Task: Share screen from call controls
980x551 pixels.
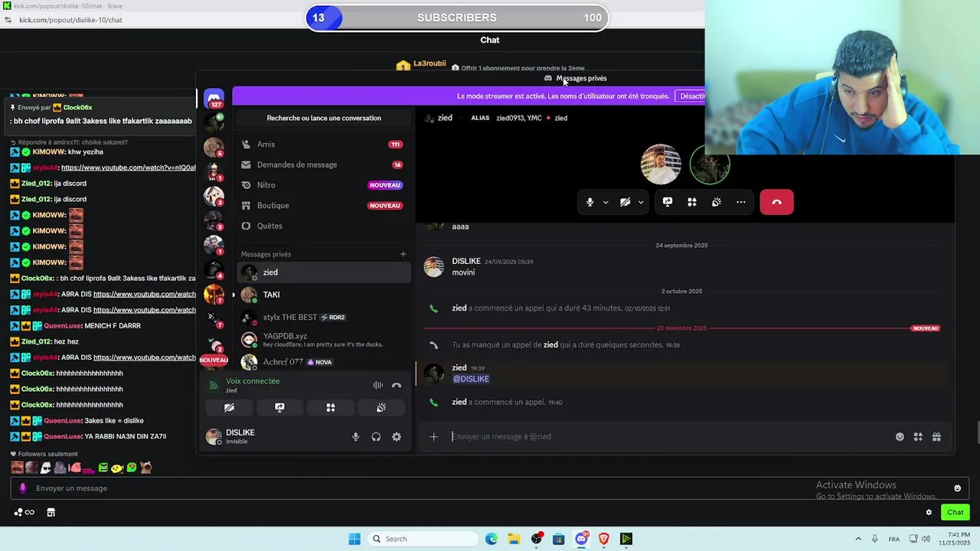Action: pos(668,202)
